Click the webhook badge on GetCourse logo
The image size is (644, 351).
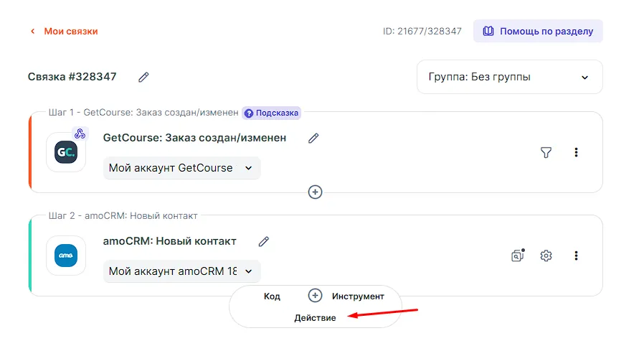pos(80,134)
